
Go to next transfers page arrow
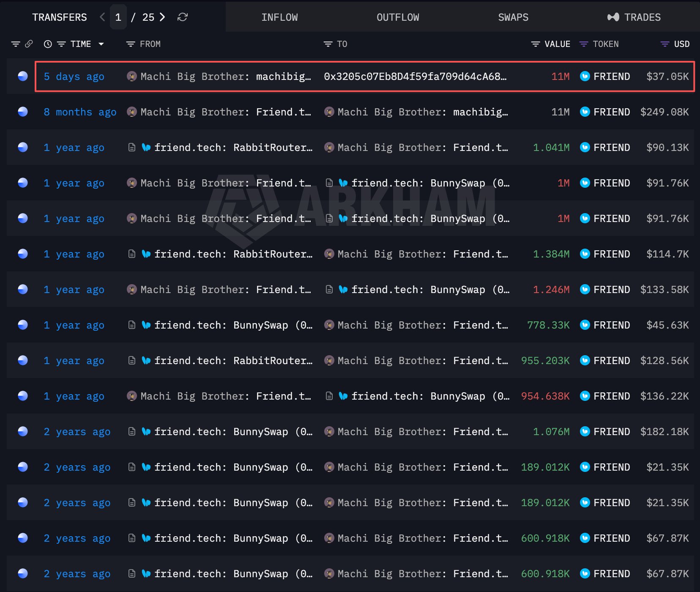coord(162,17)
